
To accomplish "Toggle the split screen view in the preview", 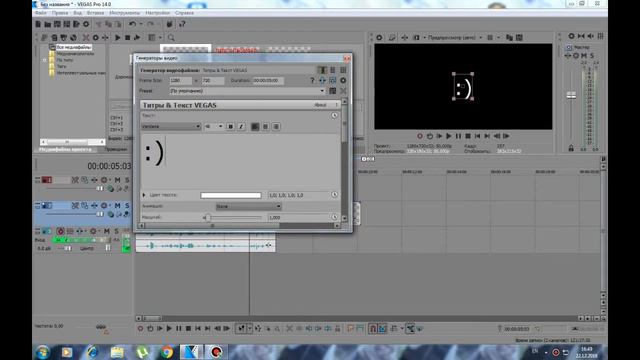I will 416,38.
